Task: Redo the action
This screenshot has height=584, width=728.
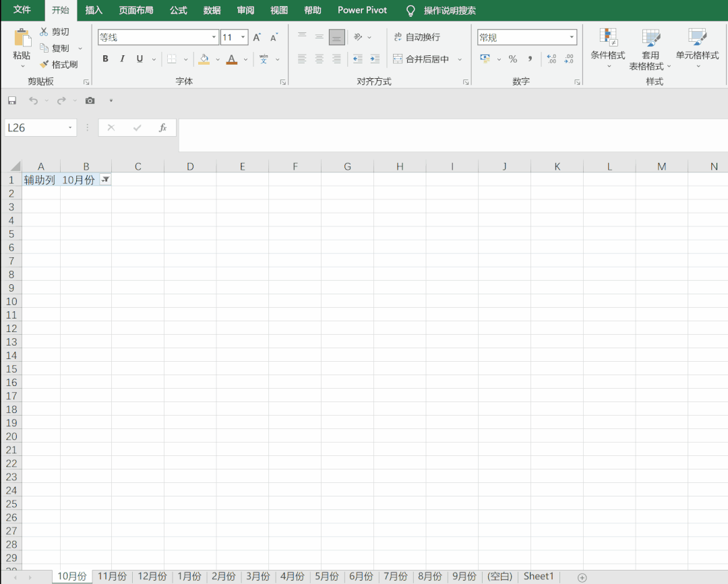Action: (61, 100)
